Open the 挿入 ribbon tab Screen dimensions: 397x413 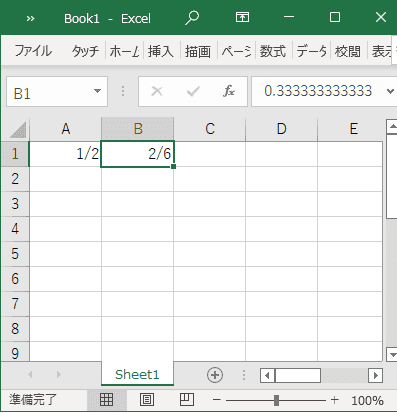pos(161,51)
